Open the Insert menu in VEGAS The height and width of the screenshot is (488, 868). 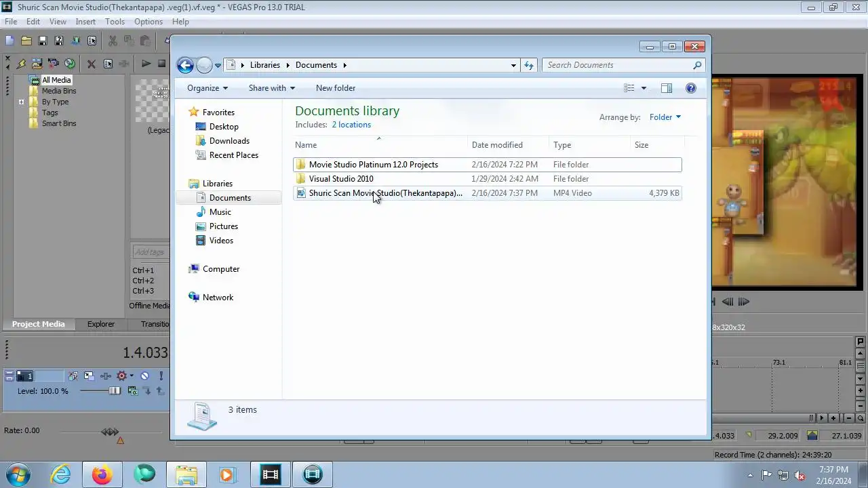pyautogui.click(x=85, y=22)
